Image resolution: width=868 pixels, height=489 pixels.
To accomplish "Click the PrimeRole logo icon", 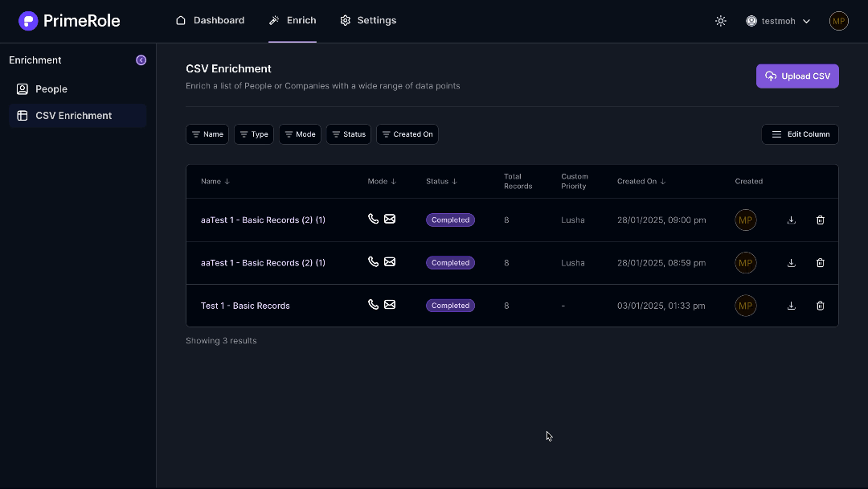I will tap(28, 21).
